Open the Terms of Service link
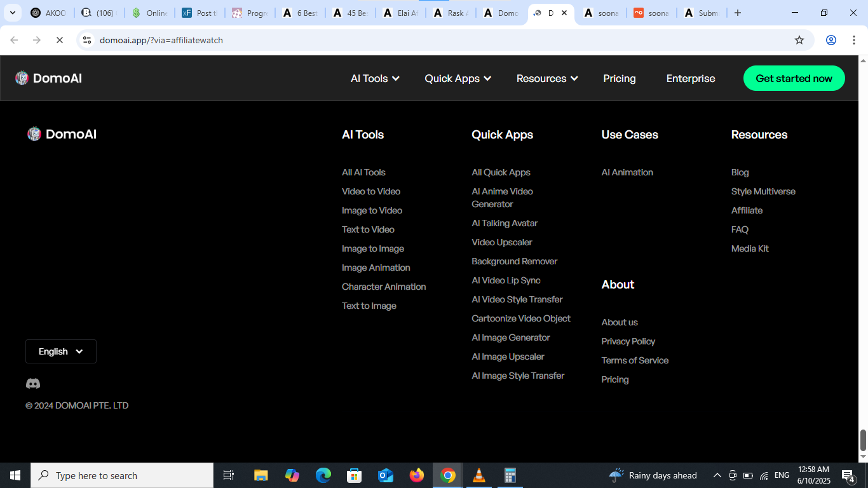Screen dimensions: 868x488 click(635, 360)
